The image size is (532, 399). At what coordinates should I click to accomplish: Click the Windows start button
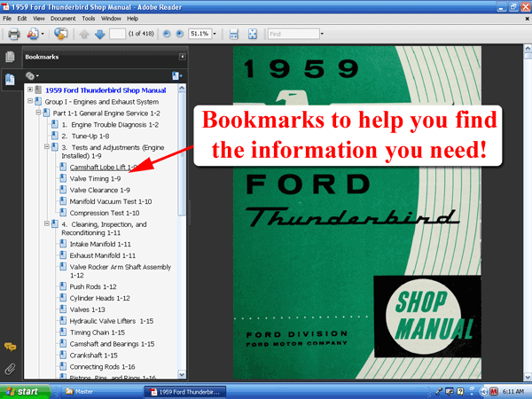25,392
